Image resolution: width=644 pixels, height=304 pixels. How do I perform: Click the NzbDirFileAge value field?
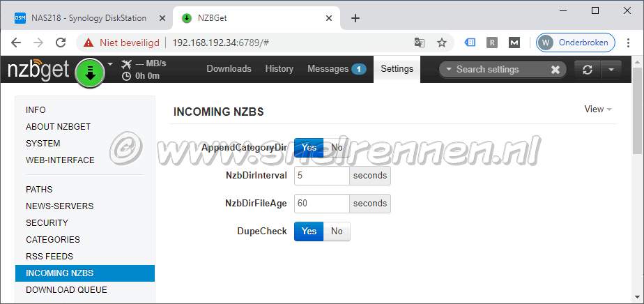click(321, 204)
